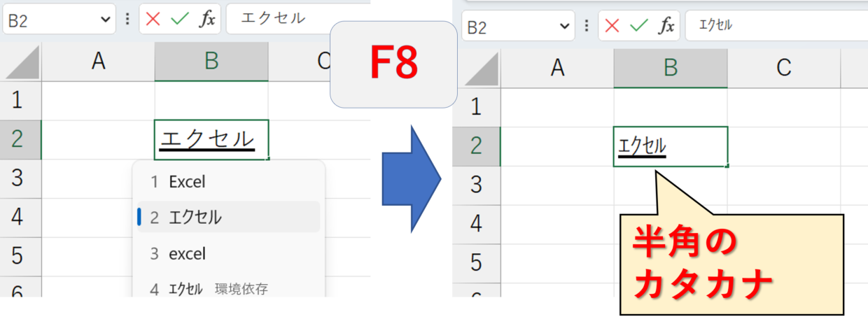
Task: Choose IME candidate 1 Excel
Action: click(x=187, y=182)
